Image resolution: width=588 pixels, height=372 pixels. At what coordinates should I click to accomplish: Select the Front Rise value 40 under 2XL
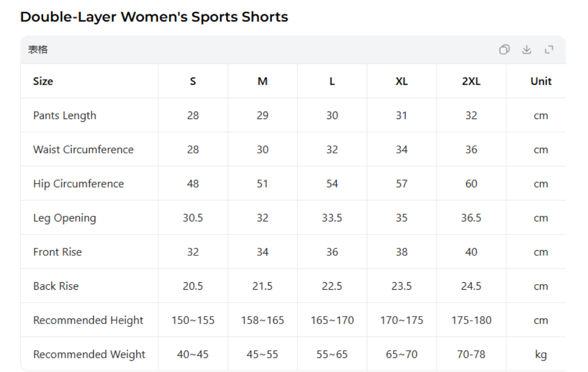click(x=471, y=252)
